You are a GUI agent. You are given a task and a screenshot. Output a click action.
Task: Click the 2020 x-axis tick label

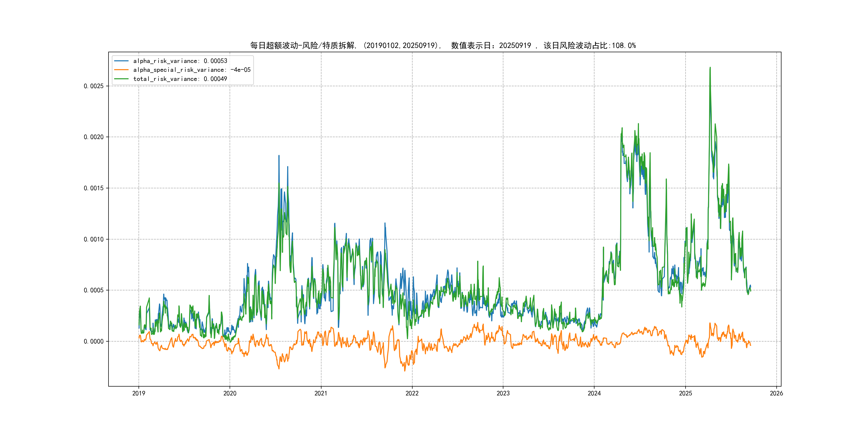(x=230, y=393)
